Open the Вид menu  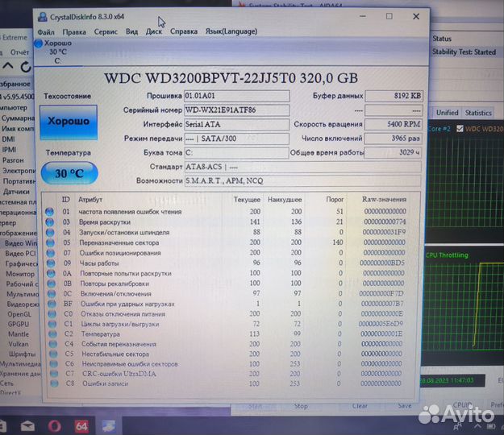[x=131, y=31]
